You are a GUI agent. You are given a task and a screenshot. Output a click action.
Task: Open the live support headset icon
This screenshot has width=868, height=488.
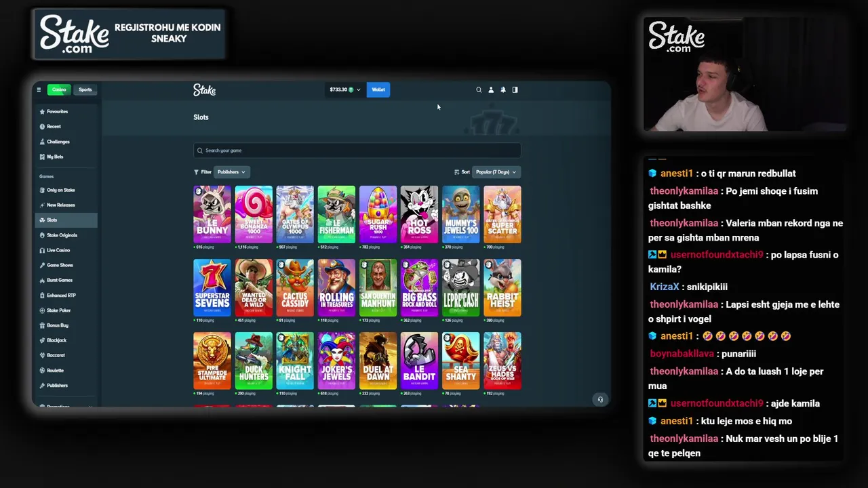click(600, 399)
